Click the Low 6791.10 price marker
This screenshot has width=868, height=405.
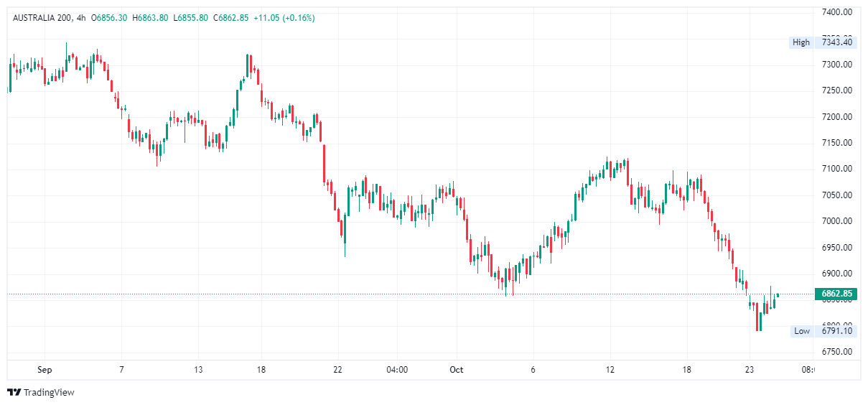click(823, 330)
